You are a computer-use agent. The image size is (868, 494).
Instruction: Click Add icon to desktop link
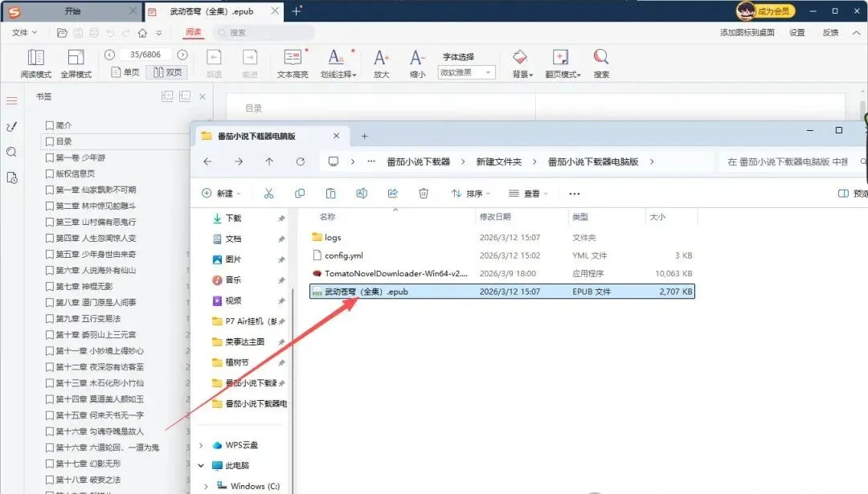point(747,33)
